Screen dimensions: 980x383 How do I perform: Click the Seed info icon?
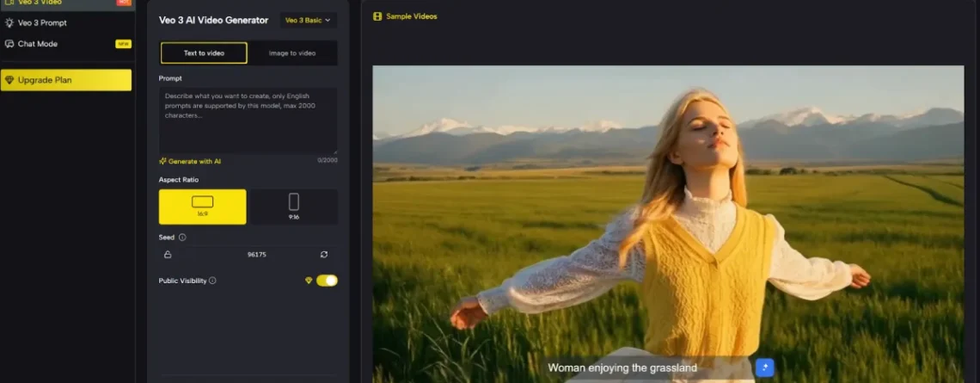tap(182, 238)
